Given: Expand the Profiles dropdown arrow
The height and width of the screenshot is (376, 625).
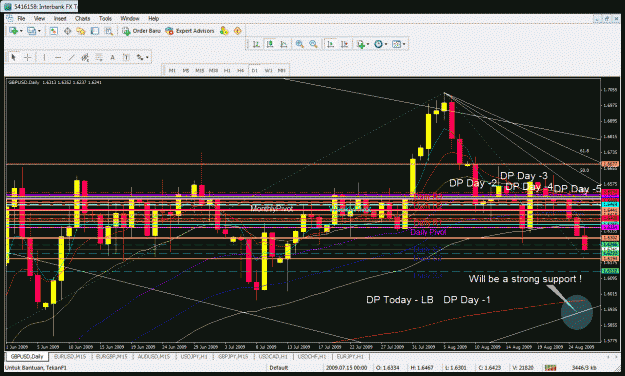Looking at the screenshot, I should [x=39, y=31].
